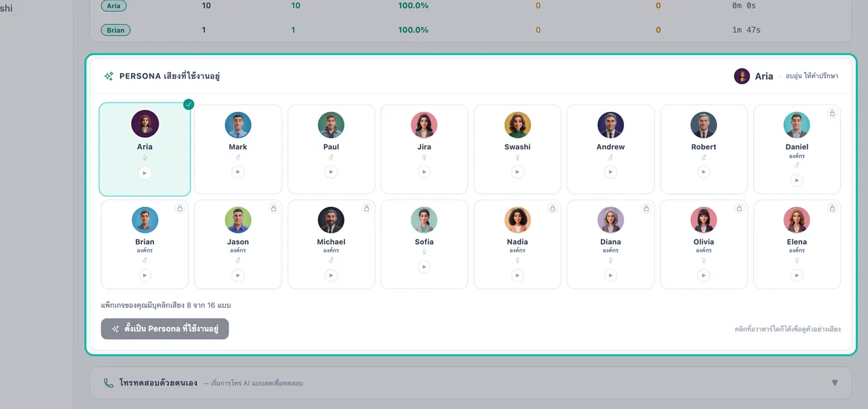Viewport: 868px width, 409px height.
Task: Click the Aria avatar in the panel header
Action: pos(742,76)
